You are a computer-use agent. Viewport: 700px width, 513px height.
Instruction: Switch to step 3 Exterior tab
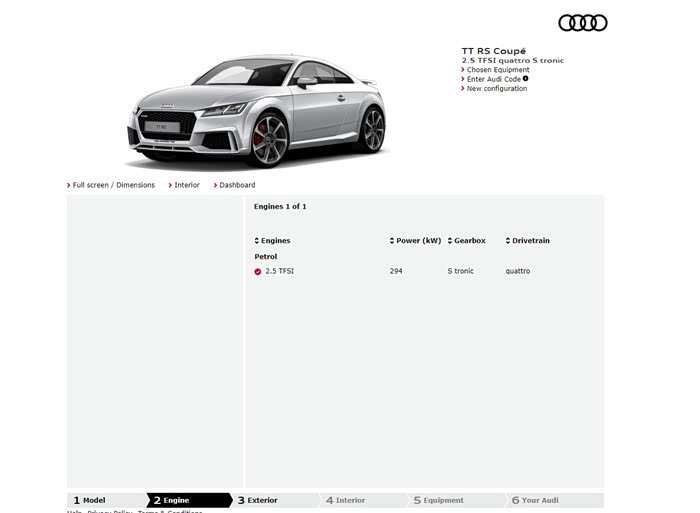point(262,500)
